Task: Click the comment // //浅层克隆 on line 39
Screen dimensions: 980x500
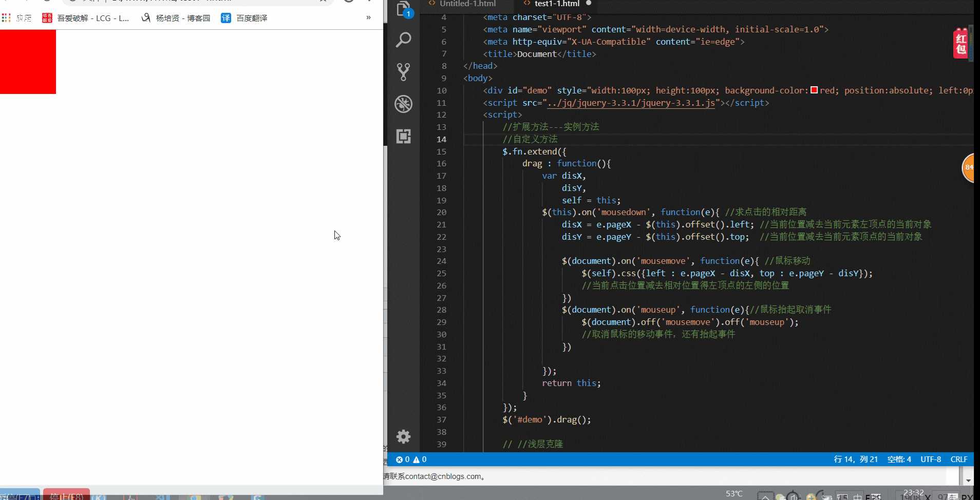Action: 533,444
